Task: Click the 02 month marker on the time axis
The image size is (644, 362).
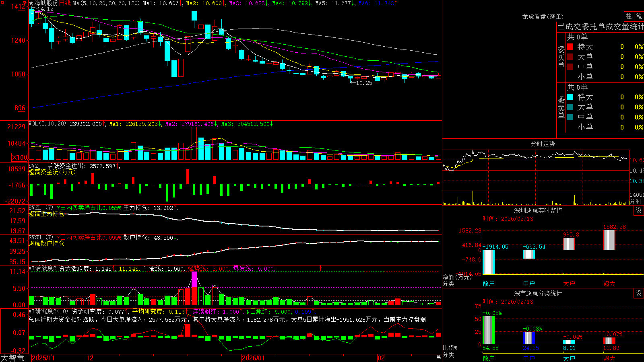Action: tap(381, 358)
